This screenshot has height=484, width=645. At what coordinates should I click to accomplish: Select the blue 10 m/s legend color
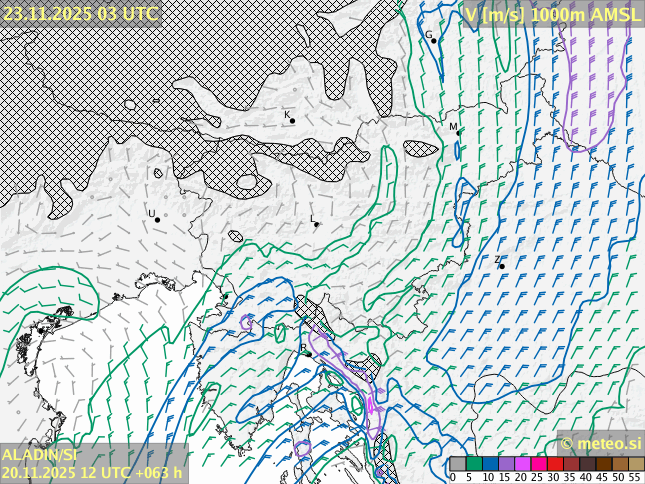point(490,464)
